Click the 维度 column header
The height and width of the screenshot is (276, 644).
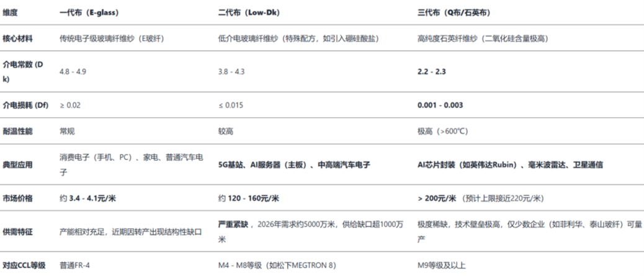pos(11,12)
